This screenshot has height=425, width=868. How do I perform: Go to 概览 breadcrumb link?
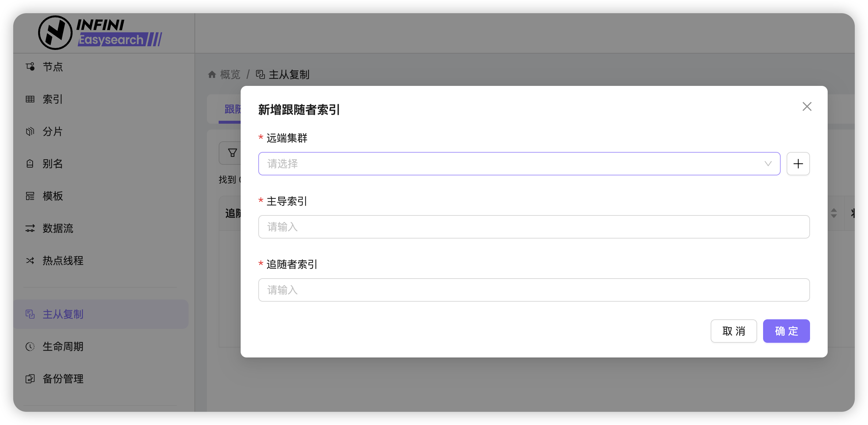(230, 75)
